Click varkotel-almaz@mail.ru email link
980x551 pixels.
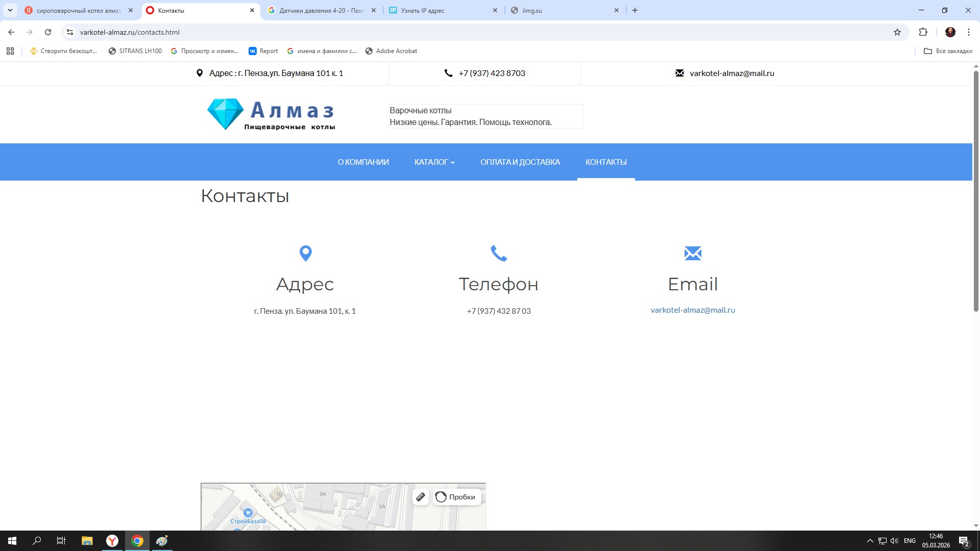coord(693,310)
